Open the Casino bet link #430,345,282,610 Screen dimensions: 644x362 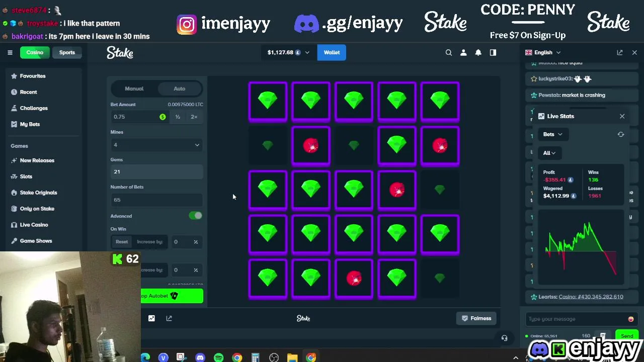point(591,297)
